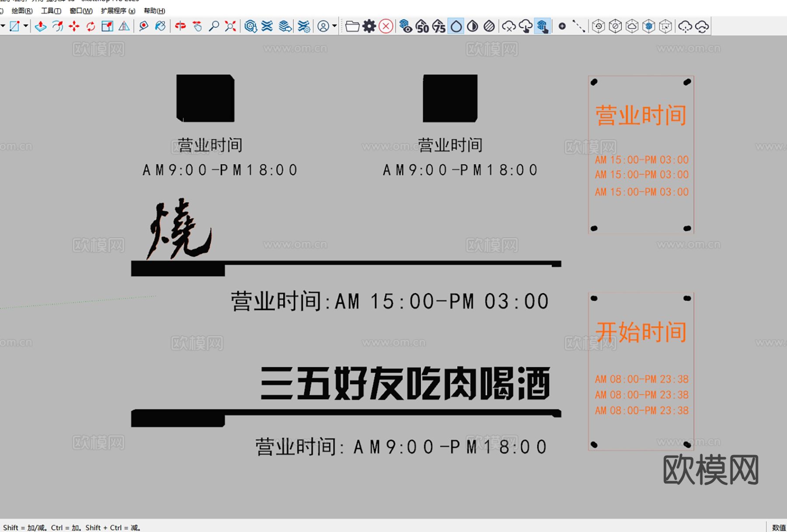Activate the Pan hand tool
This screenshot has width=787, height=532.
click(x=197, y=26)
